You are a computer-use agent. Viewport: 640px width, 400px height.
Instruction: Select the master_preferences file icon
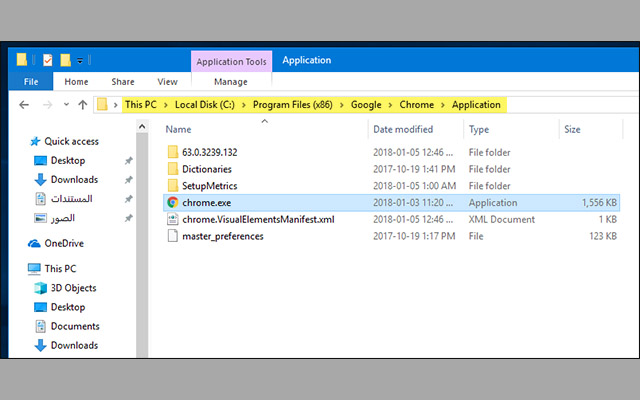(x=173, y=236)
